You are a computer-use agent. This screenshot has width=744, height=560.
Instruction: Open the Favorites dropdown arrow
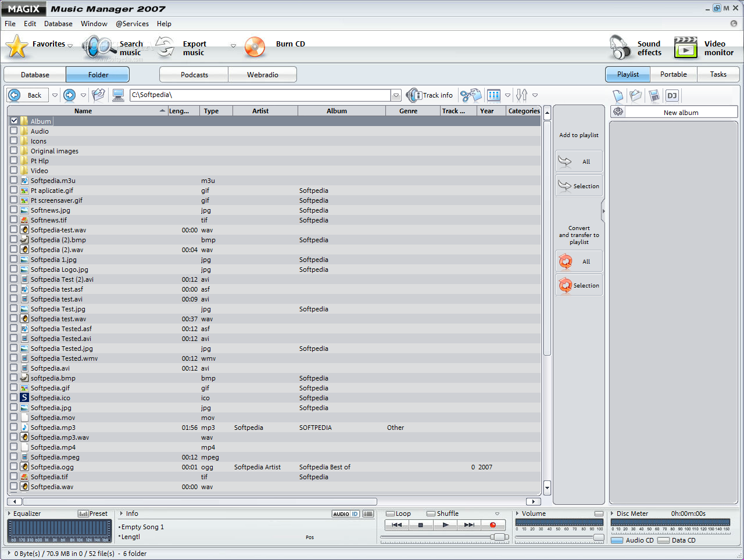click(70, 46)
